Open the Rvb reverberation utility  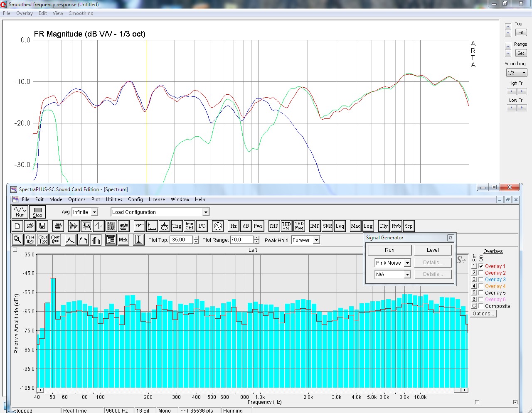396,226
